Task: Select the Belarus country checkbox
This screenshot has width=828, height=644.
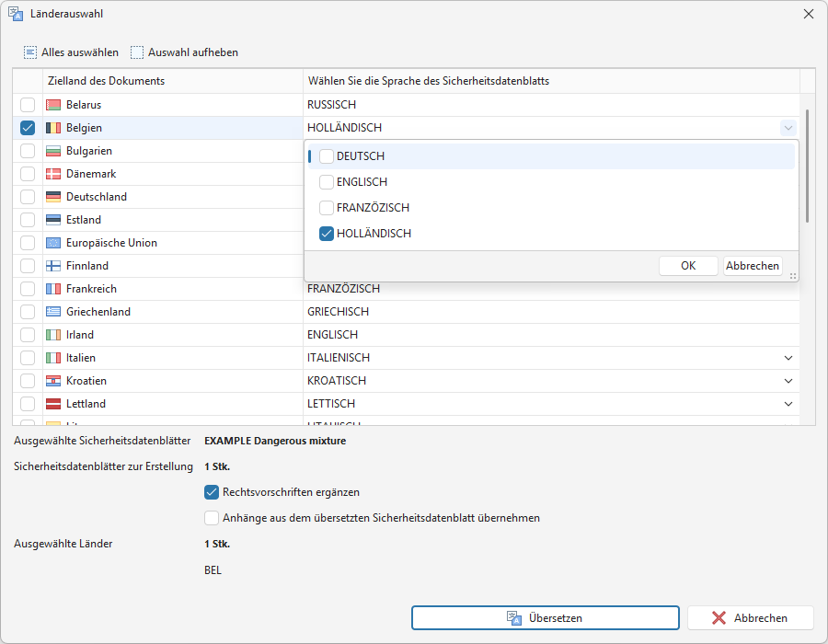Action: pos(28,105)
